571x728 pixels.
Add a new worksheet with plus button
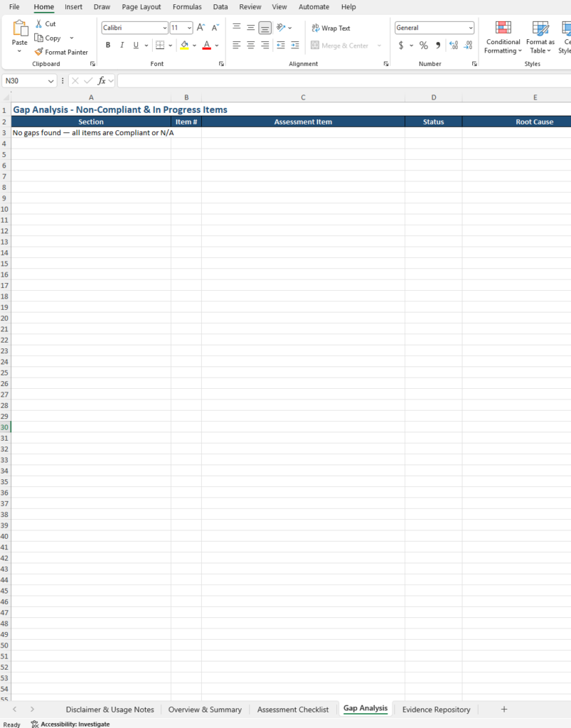(504, 709)
